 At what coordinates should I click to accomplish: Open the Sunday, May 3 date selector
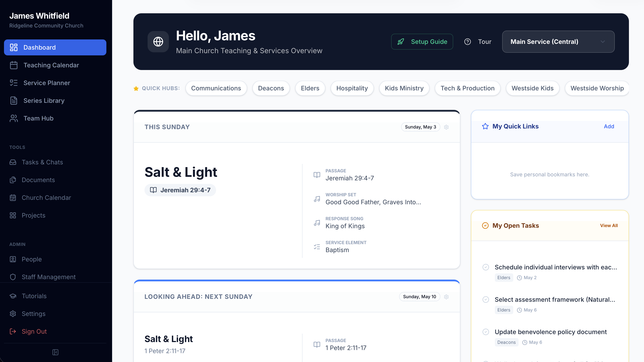[420, 127]
